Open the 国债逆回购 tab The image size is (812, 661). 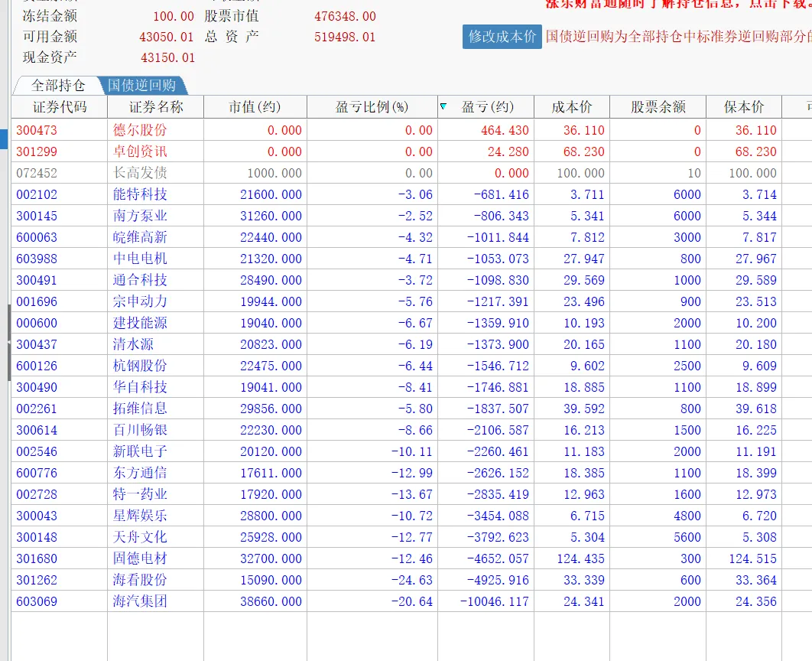click(x=142, y=85)
